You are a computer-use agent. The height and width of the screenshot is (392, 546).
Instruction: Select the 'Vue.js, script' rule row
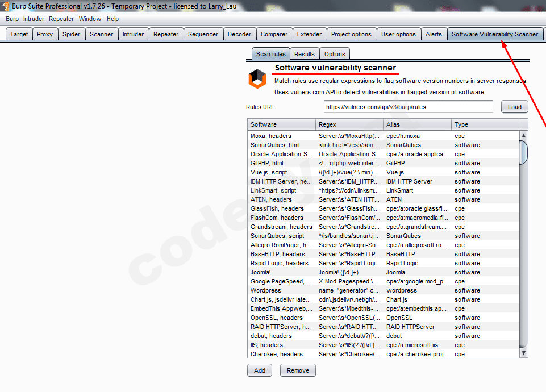(x=383, y=172)
